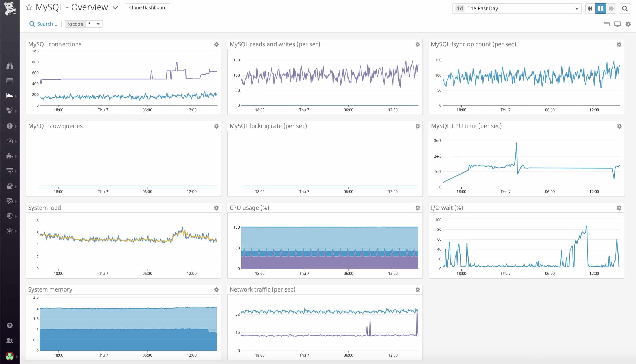Click the Search field above the graphs
The width and height of the screenshot is (636, 364).
[43, 24]
